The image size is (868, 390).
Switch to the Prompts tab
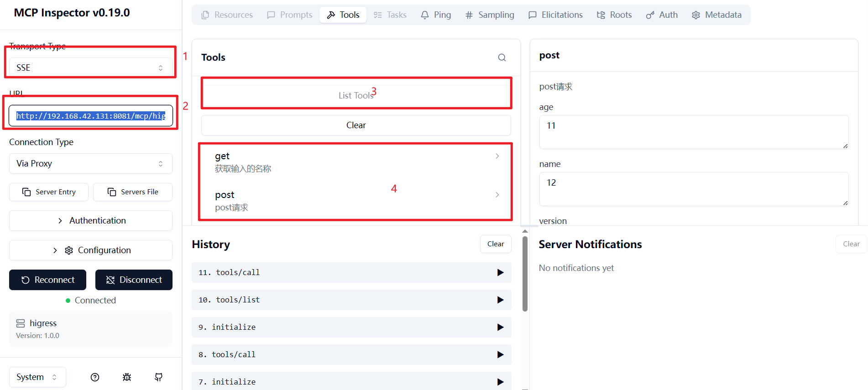(290, 15)
